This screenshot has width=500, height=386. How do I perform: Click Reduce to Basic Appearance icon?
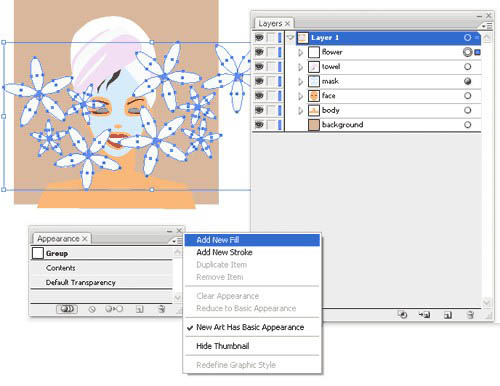pos(114,309)
